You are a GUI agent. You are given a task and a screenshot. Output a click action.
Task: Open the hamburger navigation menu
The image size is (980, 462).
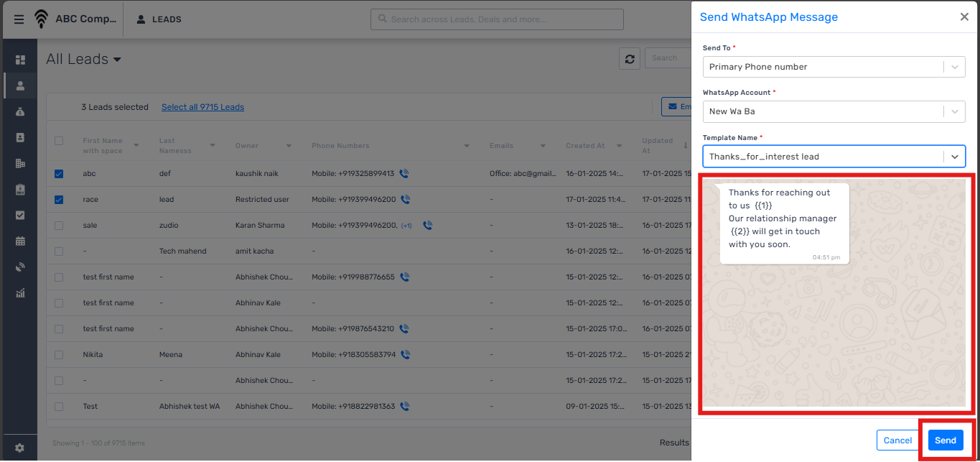(x=19, y=19)
